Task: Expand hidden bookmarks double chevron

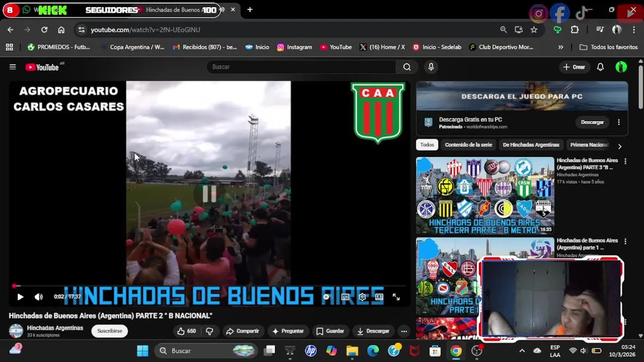Action: tap(561, 47)
